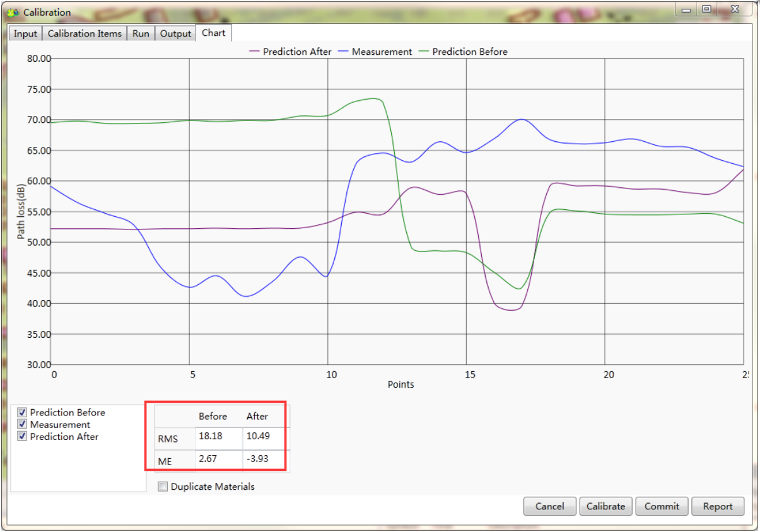Click the Measurement legend entry above chart
The height and width of the screenshot is (532, 760).
click(x=375, y=52)
